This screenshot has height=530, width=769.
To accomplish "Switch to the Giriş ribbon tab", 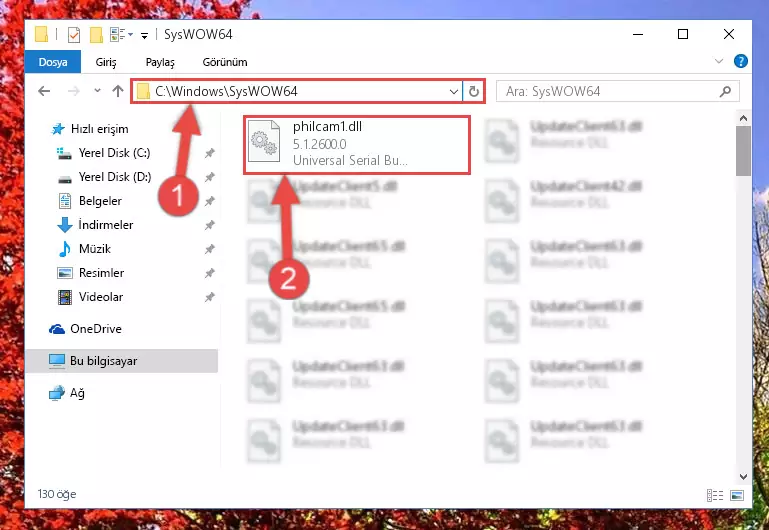I will (x=106, y=62).
